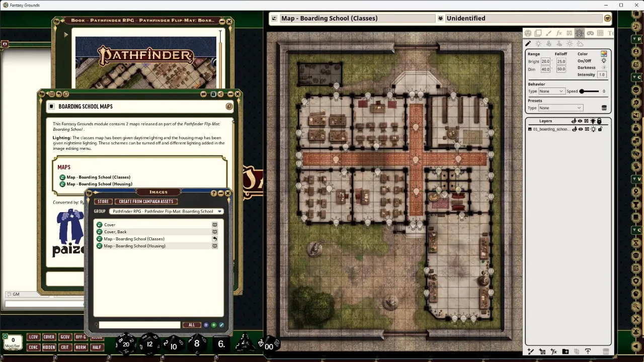This screenshot has height=362, width=644.
Task: Open the gold menu button beside Unidentified
Action: 607,18
